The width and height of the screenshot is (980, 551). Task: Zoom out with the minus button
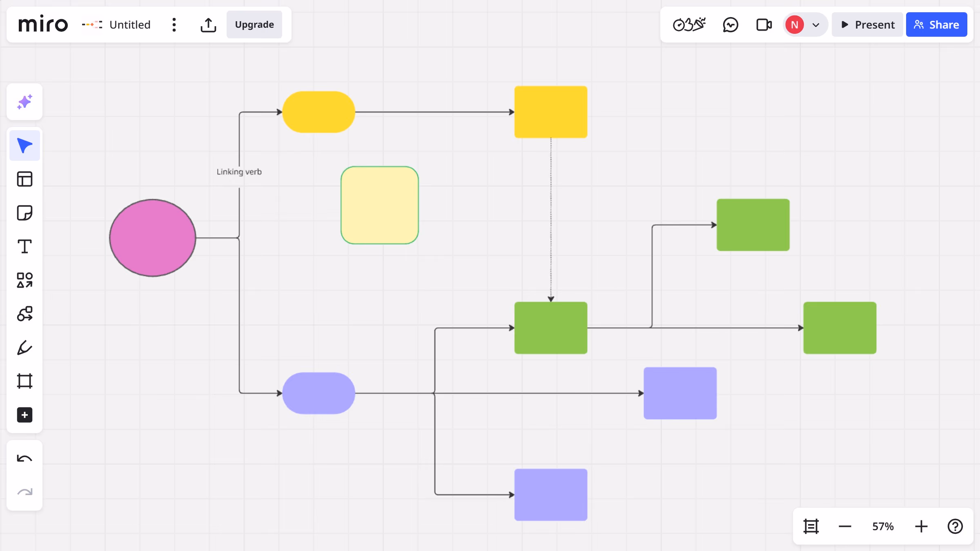[x=845, y=527]
